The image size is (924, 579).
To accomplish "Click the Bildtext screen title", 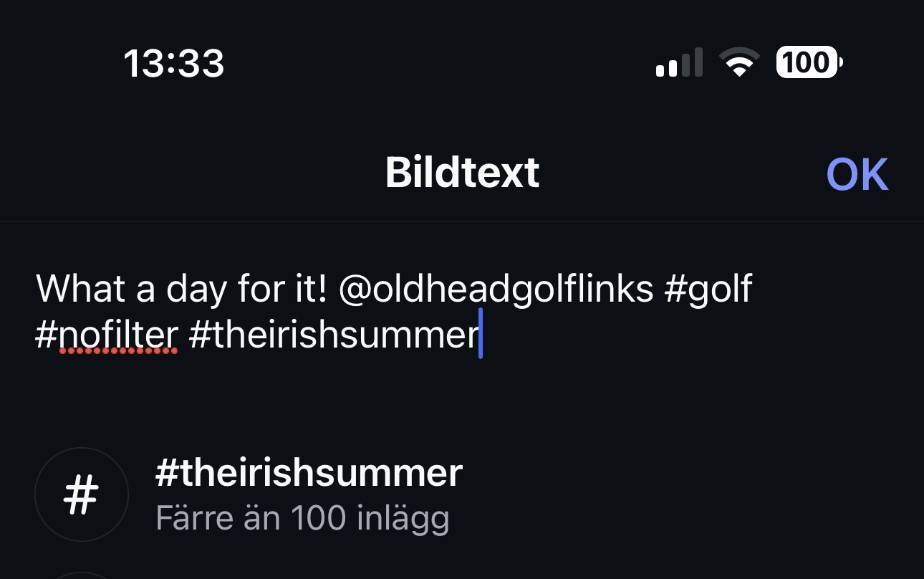I will tap(462, 173).
